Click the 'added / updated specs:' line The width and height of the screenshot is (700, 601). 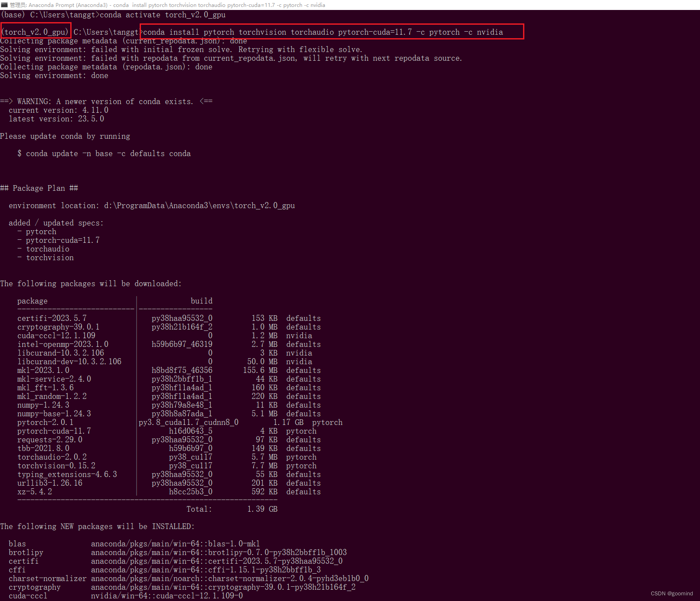(56, 223)
